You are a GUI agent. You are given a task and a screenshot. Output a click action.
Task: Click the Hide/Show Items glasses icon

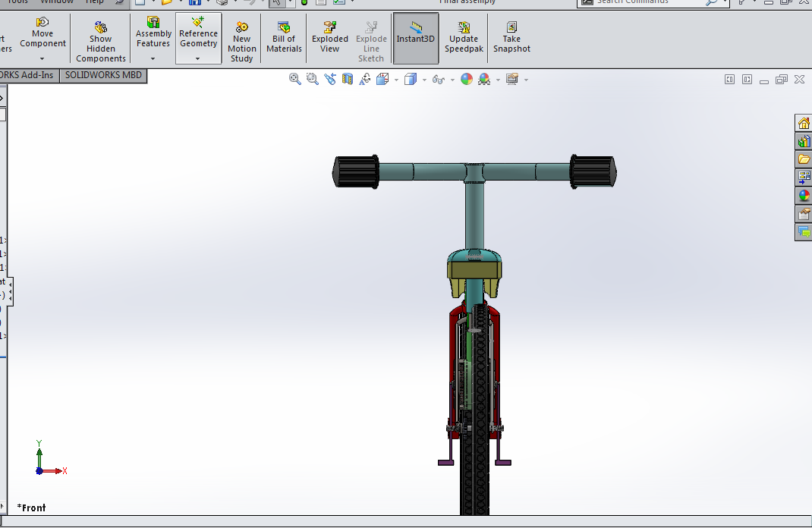pos(439,79)
